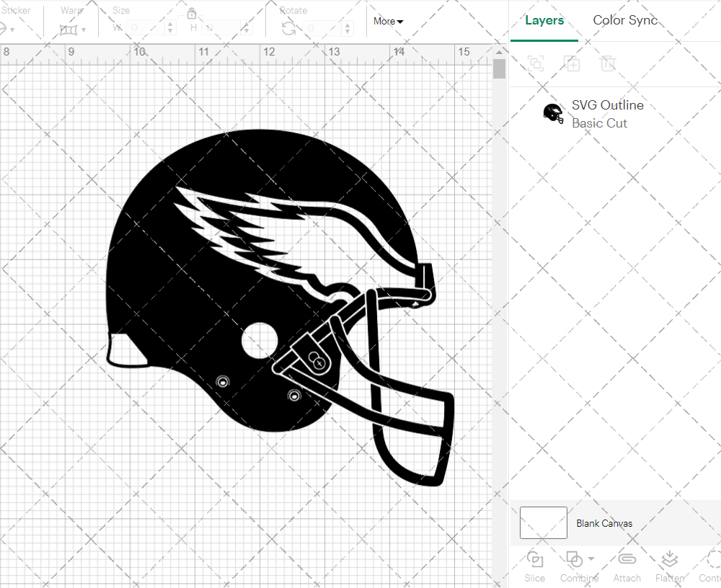Click the Group icon in Layers panel
Viewport: 721px width, 588px height.
pos(536,63)
